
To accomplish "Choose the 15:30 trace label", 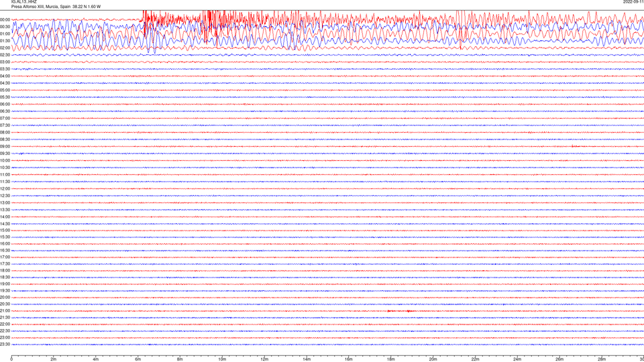I will 5,237.
